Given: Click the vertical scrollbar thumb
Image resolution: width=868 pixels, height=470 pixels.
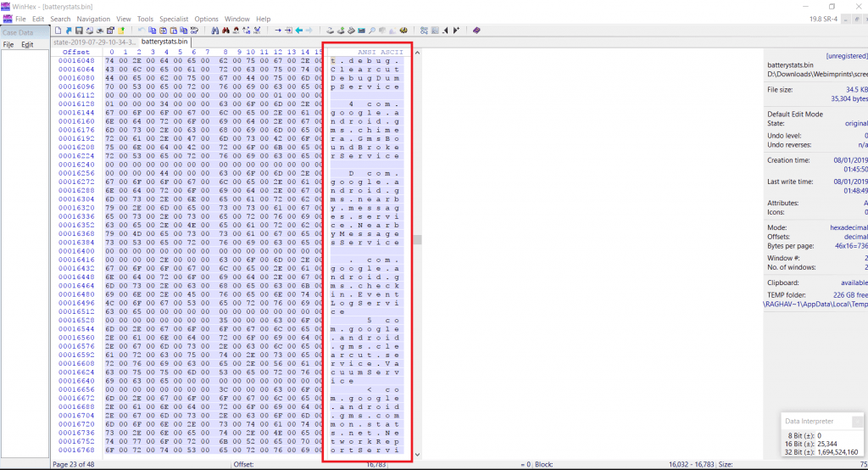Looking at the screenshot, I should tap(417, 239).
